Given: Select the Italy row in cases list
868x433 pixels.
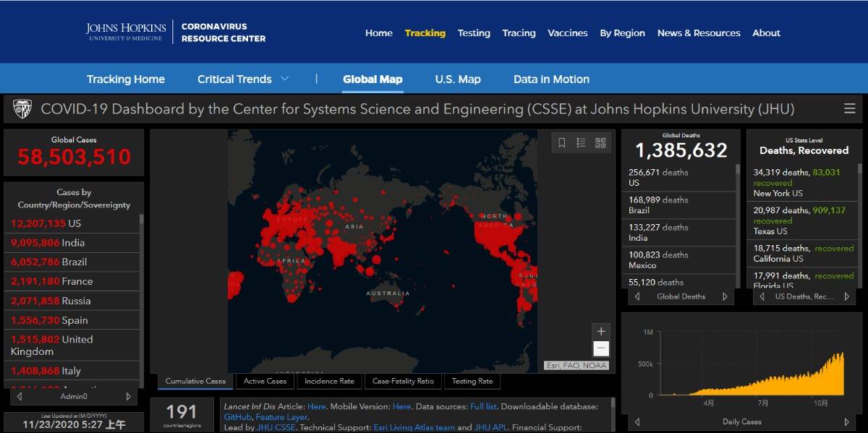Looking at the screenshot, I should [x=72, y=371].
